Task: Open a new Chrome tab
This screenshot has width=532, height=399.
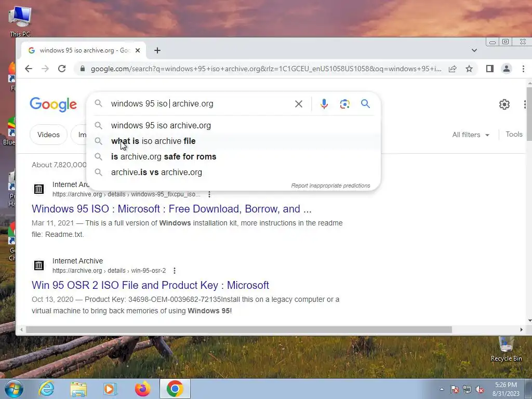Action: [x=157, y=50]
